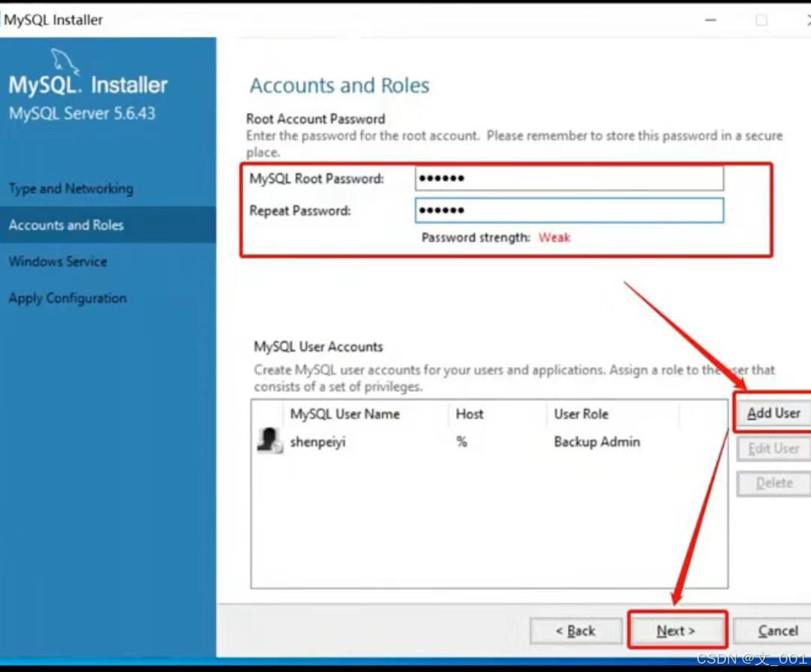Click the Add User button
The height and width of the screenshot is (672, 811).
(773, 413)
